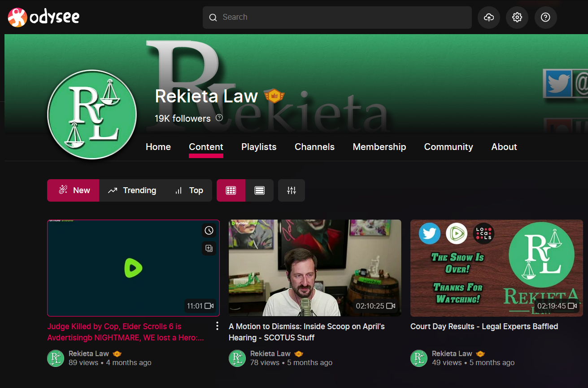Image resolution: width=588 pixels, height=388 pixels.
Task: Click the channel avatar under the Motion to Dismiss video
Action: coord(237,358)
